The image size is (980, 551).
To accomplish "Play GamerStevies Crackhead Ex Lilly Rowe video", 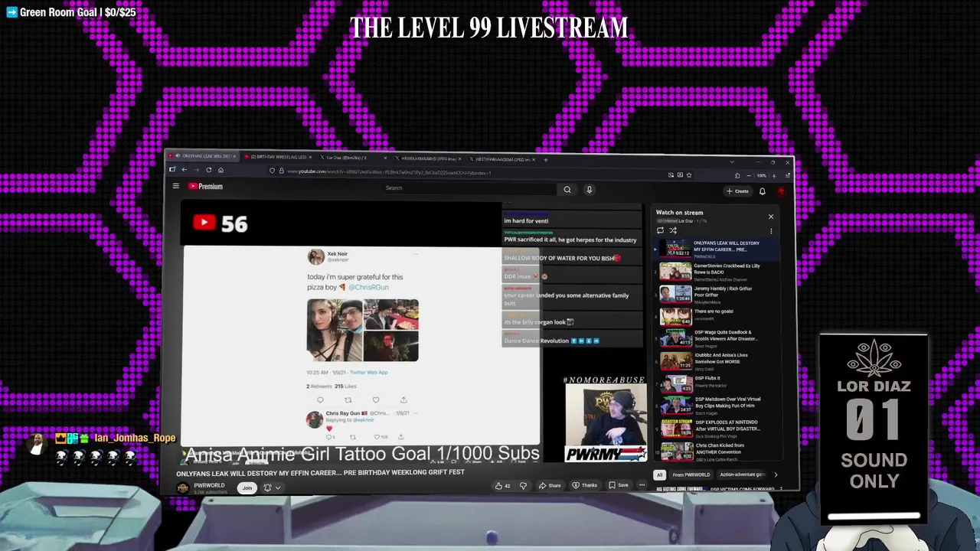I will point(717,272).
